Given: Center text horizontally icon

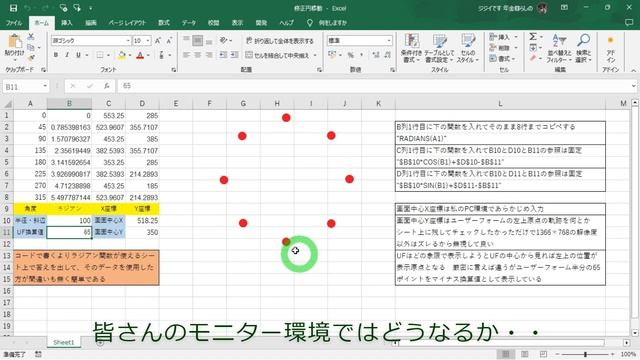Looking at the screenshot, I should [198, 55].
